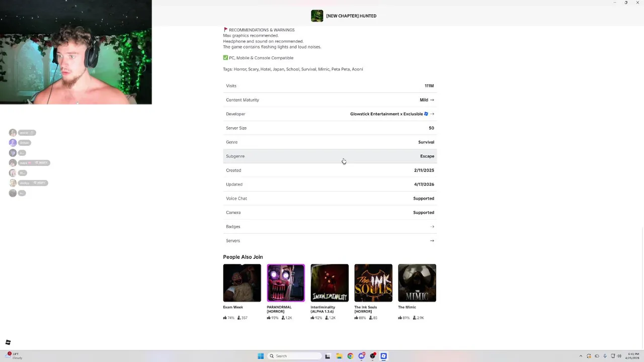The height and width of the screenshot is (362, 644).
Task: Open Google Chrome from the taskbar
Action: [x=350, y=356]
